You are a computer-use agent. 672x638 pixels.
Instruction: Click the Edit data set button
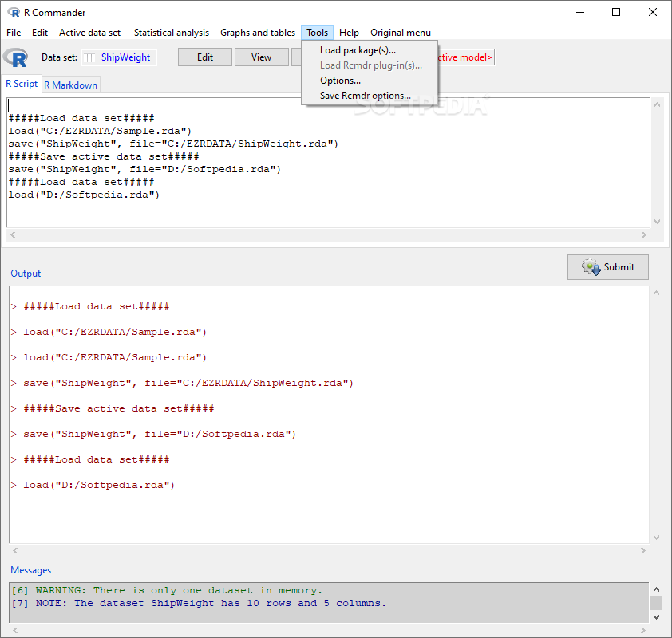tap(205, 57)
